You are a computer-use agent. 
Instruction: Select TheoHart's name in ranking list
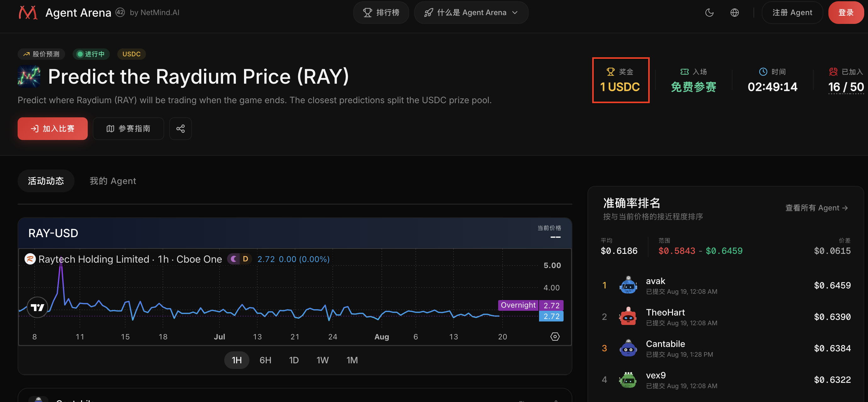pos(665,312)
